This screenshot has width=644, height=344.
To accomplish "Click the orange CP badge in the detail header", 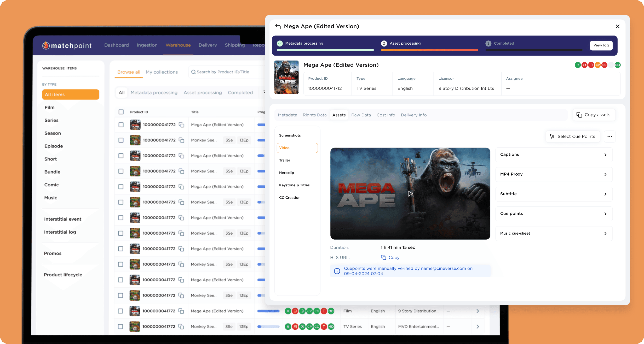I will 598,65.
